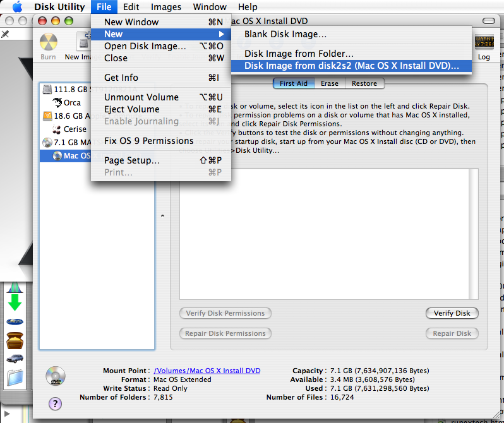Click the Number of Folders value 7,815
The height and width of the screenshot is (423, 504).
pyautogui.click(x=163, y=397)
